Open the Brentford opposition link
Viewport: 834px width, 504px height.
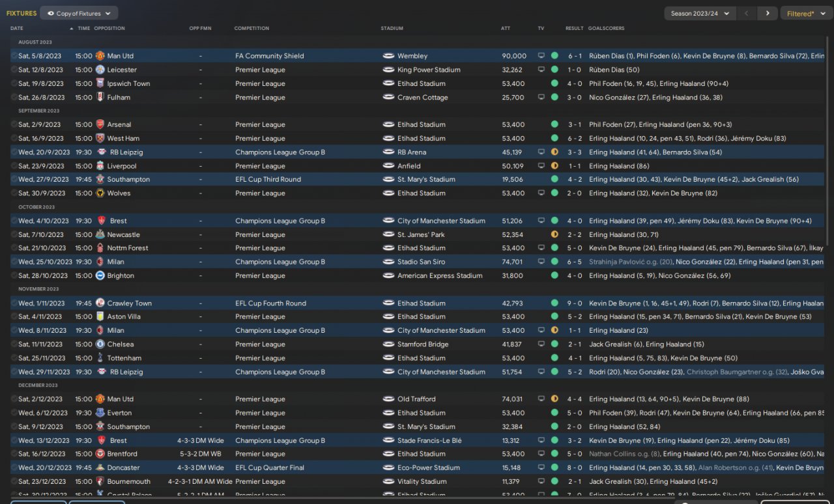[122, 454]
